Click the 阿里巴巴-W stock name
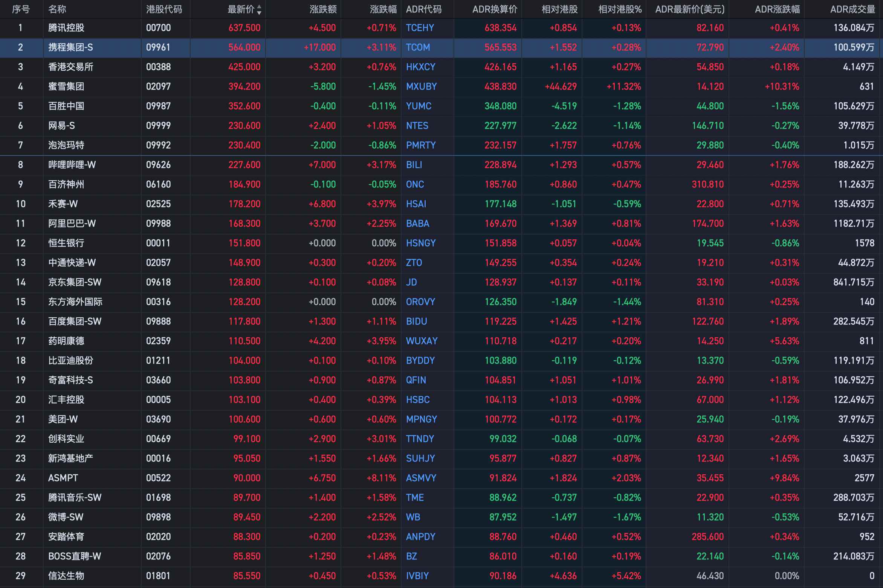883x588 pixels. click(x=72, y=224)
